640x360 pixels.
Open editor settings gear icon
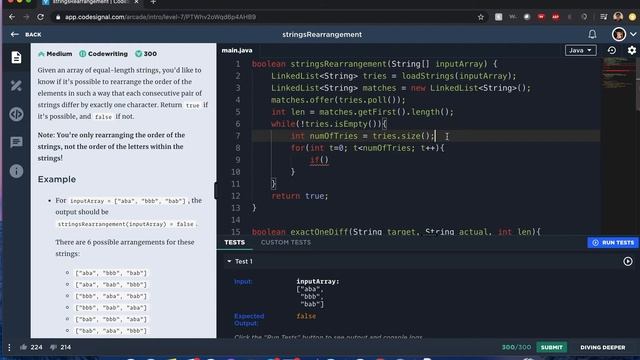631,50
